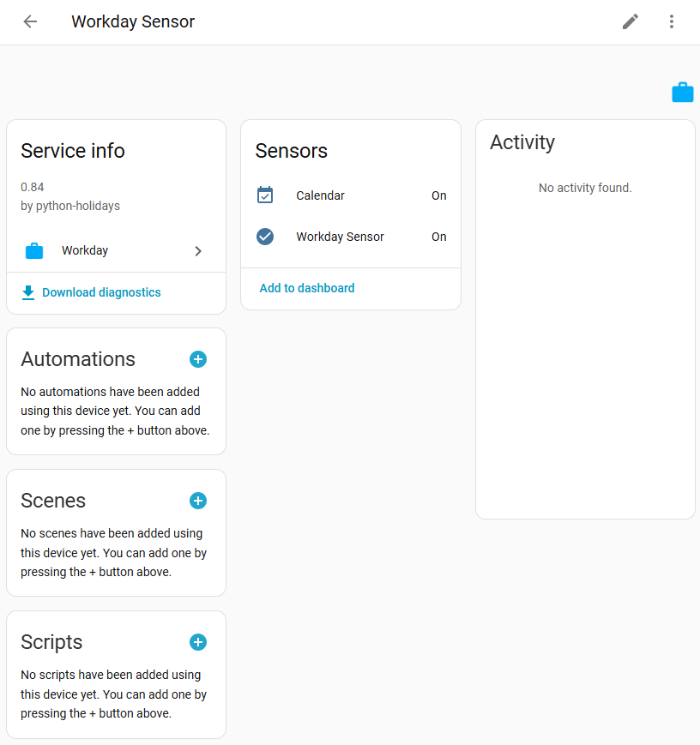Click the pencil icon to rename the device

[x=631, y=21]
